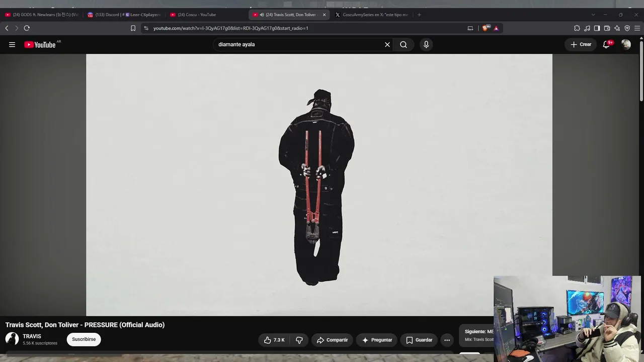Screen dimensions: 644x362
Task: Click the video title PRESSURE (Official Audio)
Action: 85,325
